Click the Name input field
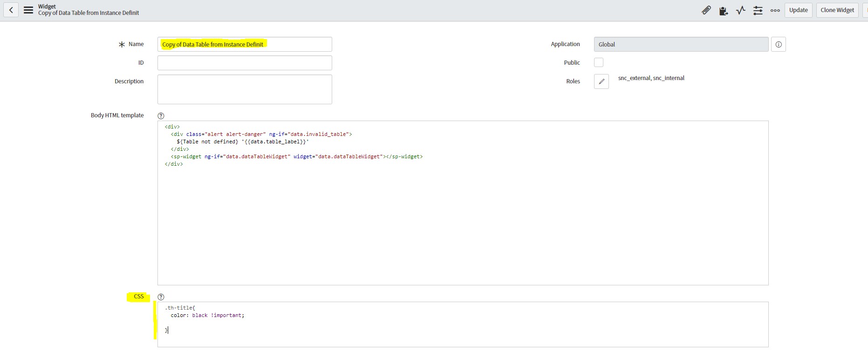 point(245,44)
